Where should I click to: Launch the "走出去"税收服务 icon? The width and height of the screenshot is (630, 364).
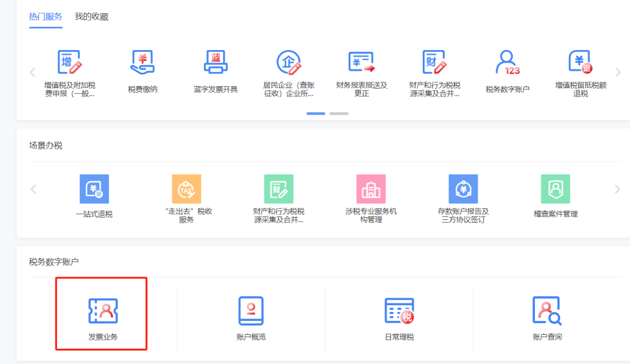pyautogui.click(x=187, y=188)
